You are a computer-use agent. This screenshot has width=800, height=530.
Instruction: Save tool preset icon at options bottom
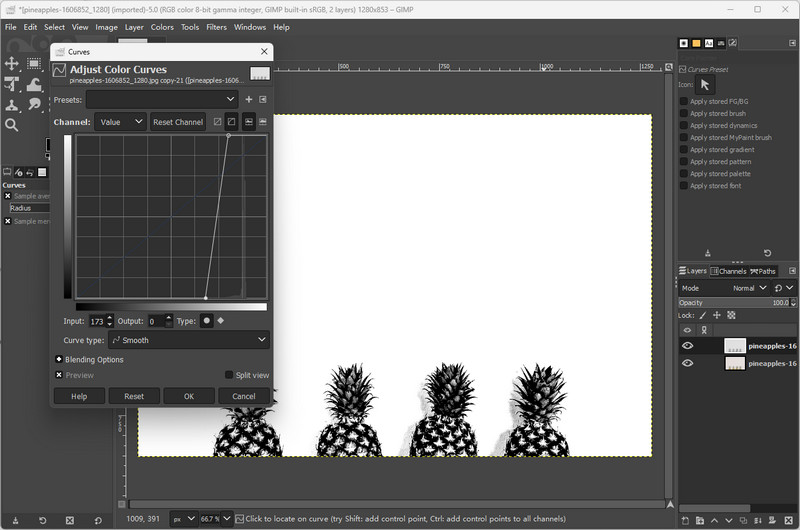click(x=15, y=520)
